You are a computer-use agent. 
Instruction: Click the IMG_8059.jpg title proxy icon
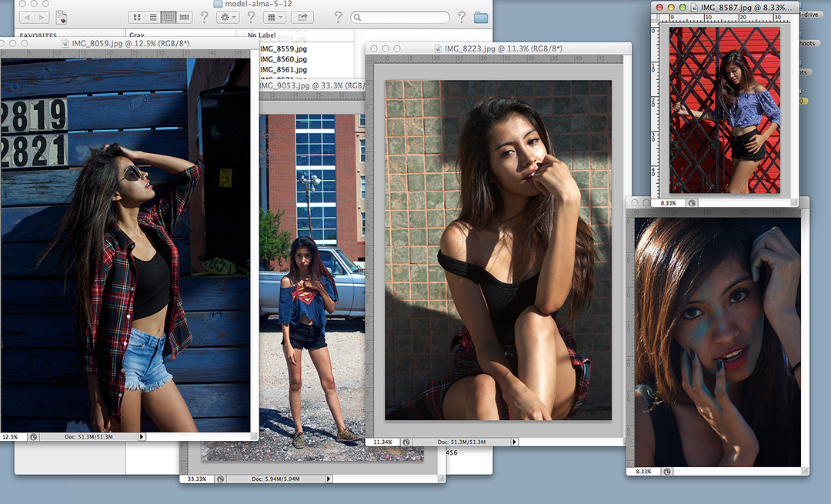tap(65, 43)
